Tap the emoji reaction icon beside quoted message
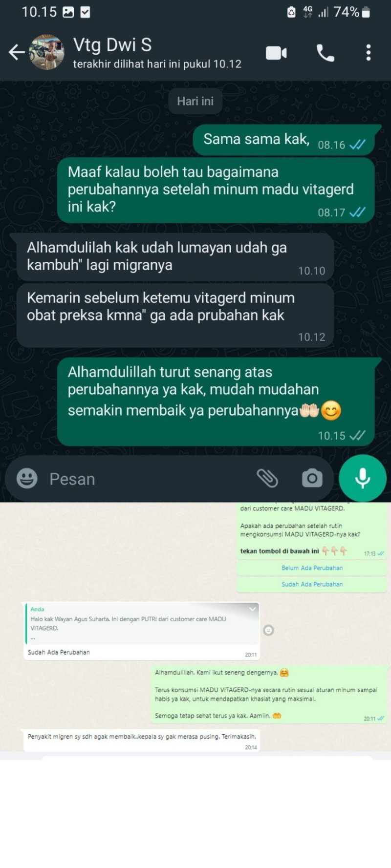 [268, 630]
